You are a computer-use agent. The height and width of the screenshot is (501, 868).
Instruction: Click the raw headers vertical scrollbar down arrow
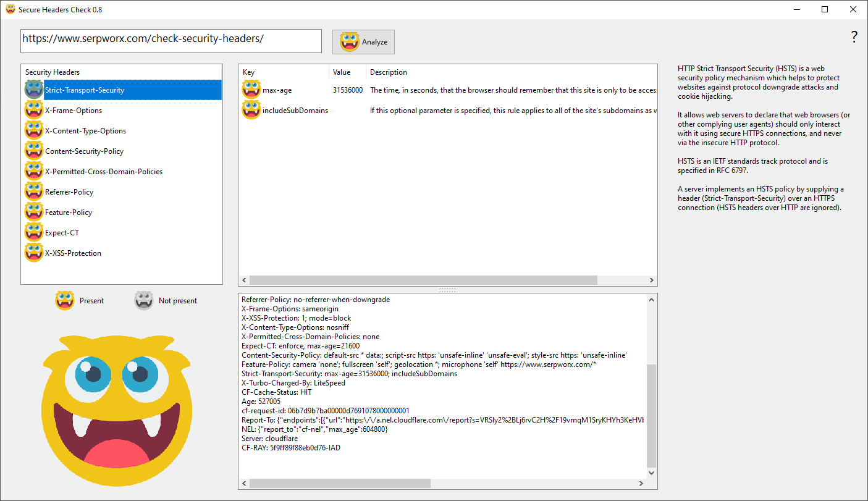[x=651, y=473]
